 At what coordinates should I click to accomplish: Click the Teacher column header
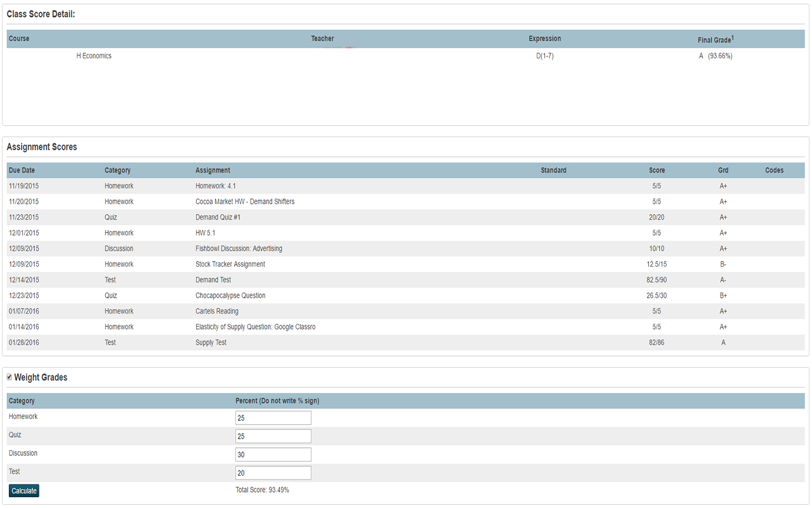[322, 39]
